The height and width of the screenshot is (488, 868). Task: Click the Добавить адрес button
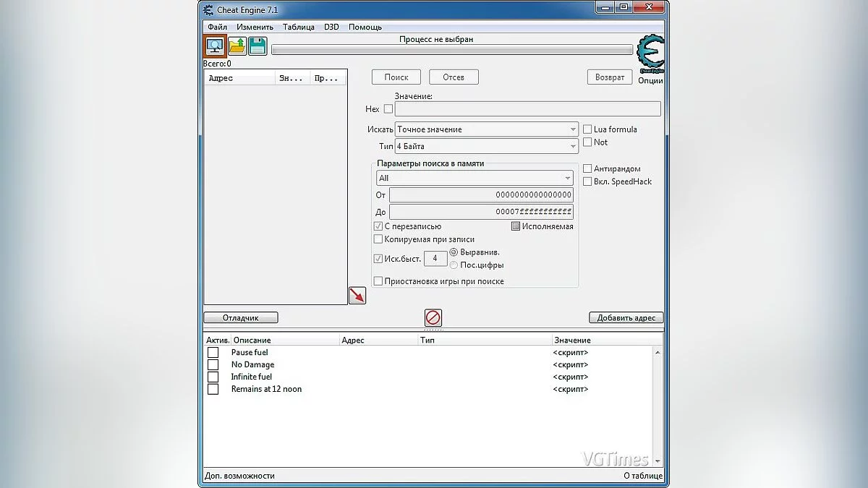626,317
